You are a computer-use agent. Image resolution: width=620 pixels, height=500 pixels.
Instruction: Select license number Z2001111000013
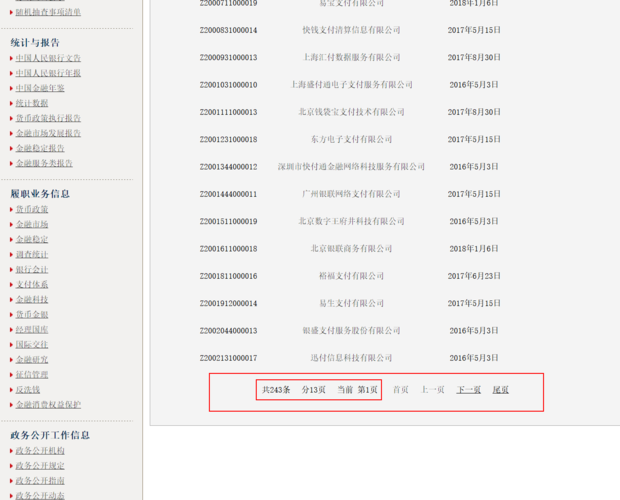(229, 112)
